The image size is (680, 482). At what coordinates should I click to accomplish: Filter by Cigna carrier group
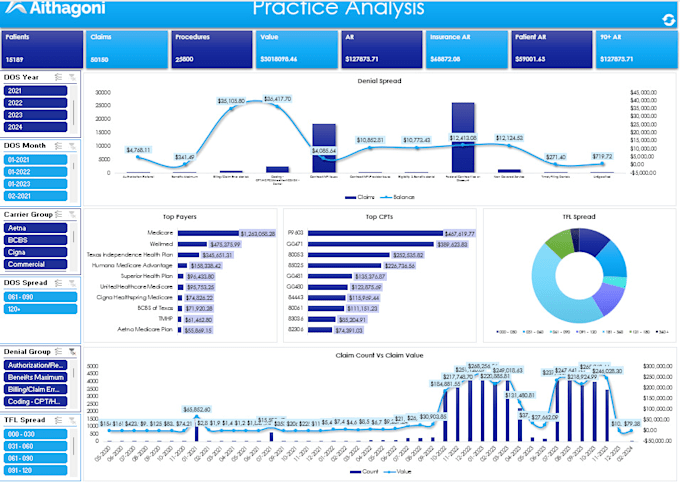pos(36,252)
